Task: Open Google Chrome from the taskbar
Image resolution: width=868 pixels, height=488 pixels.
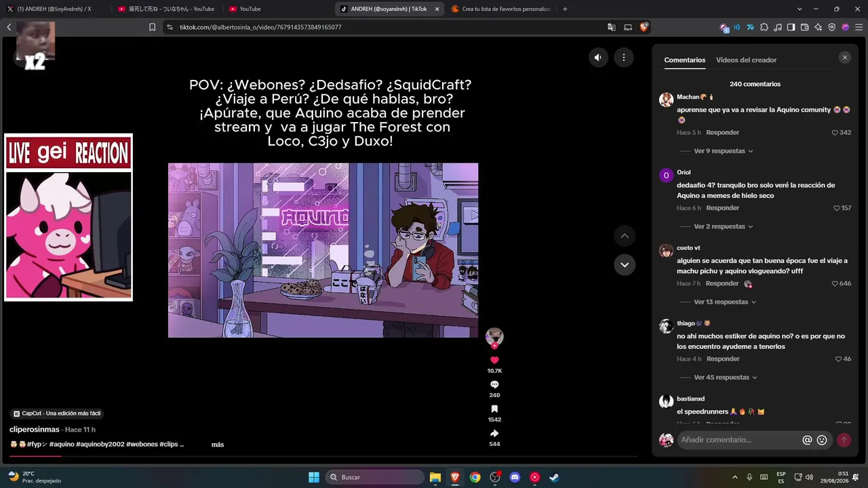Action: [x=475, y=477]
